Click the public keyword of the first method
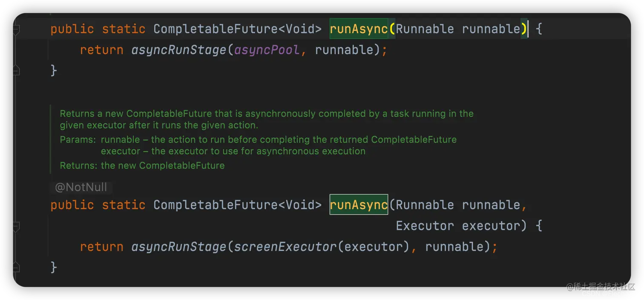 (72, 29)
